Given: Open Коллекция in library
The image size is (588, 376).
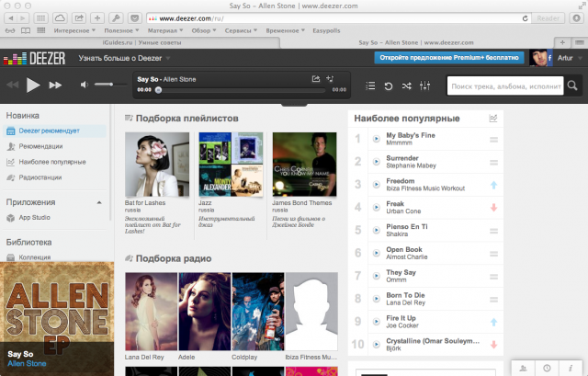Looking at the screenshot, I should [x=35, y=257].
